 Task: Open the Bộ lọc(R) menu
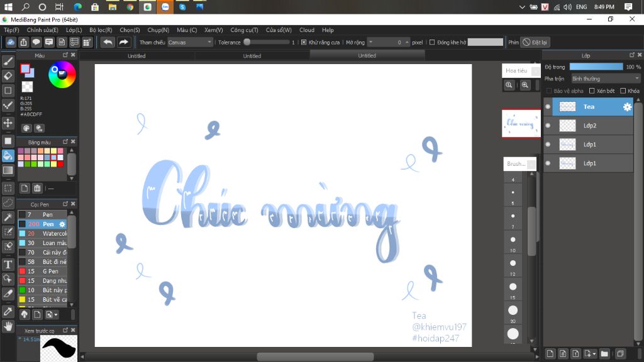pyautogui.click(x=101, y=30)
